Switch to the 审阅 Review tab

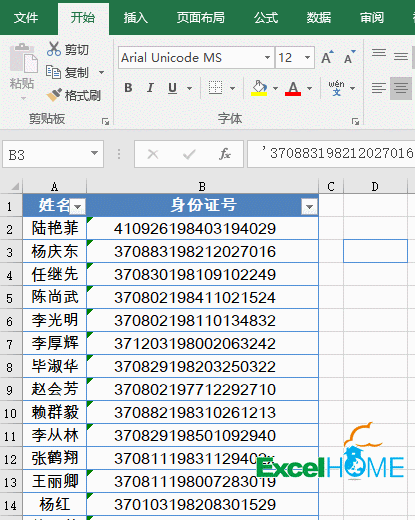pos(372,18)
